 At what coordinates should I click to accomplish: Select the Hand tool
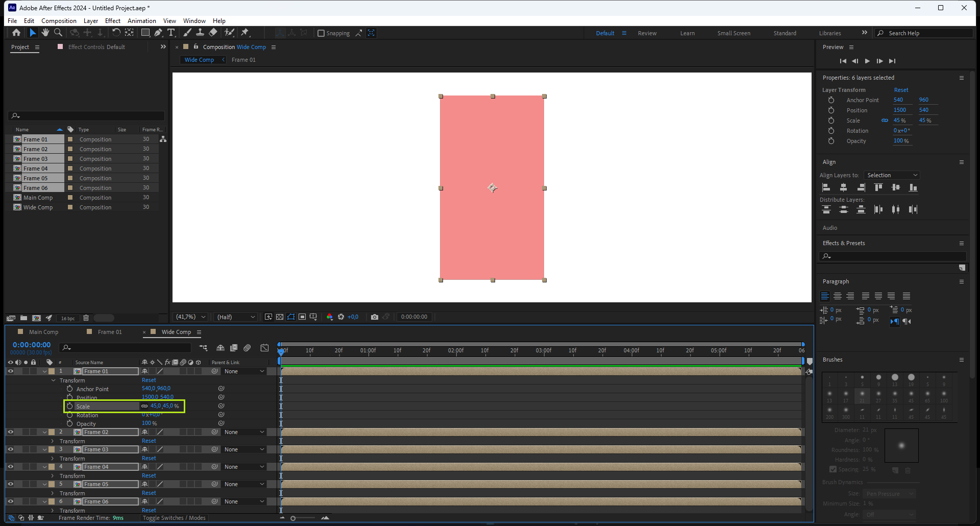(x=45, y=33)
